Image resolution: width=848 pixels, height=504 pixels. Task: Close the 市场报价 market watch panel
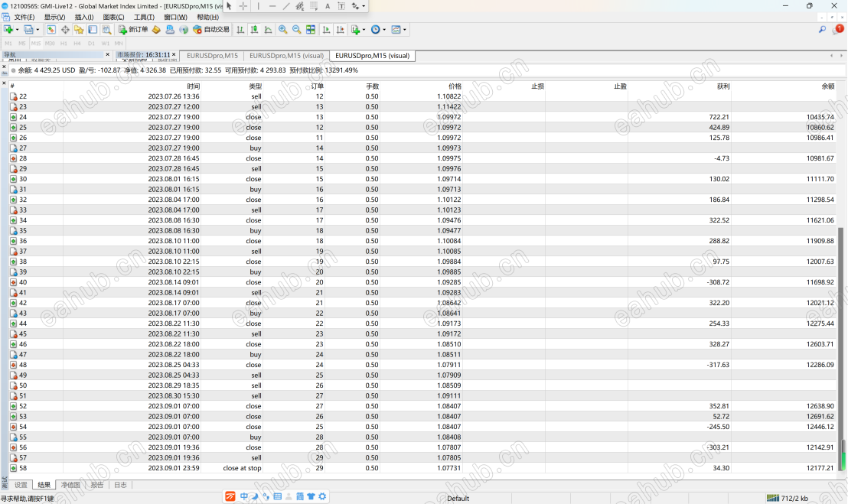174,54
